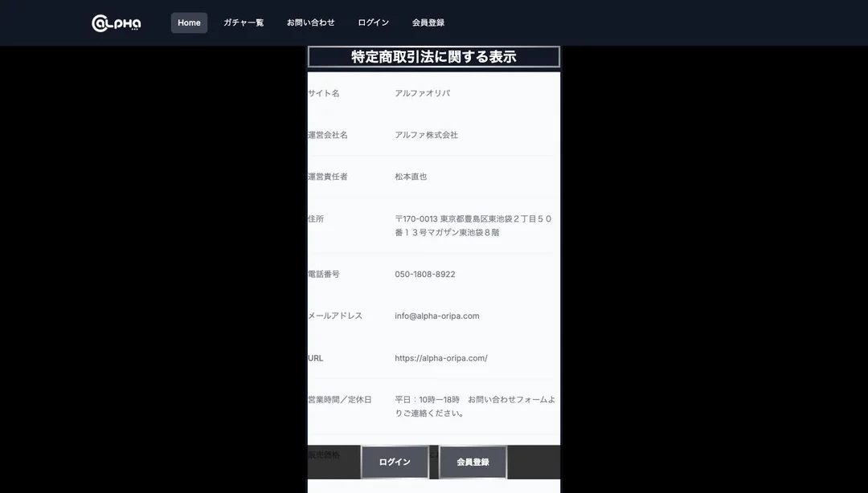Click the bottom 会員登録 button
The height and width of the screenshot is (493, 868).
tap(473, 462)
